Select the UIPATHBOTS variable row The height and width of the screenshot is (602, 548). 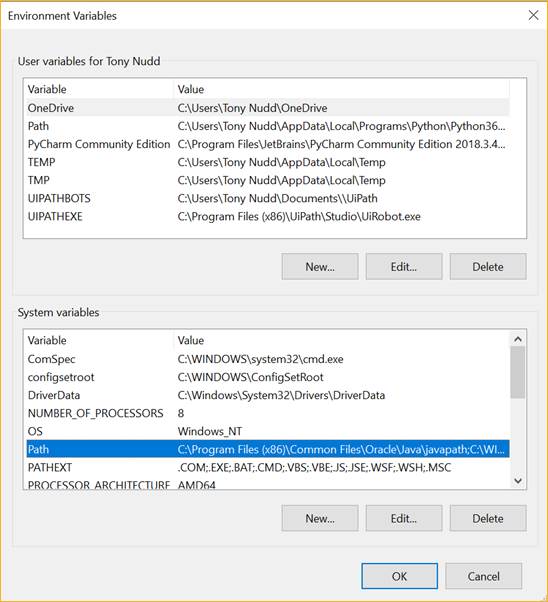[x=268, y=198]
